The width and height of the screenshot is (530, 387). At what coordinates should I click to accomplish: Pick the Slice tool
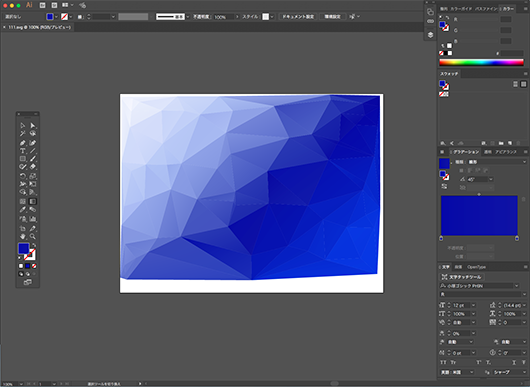click(x=33, y=228)
